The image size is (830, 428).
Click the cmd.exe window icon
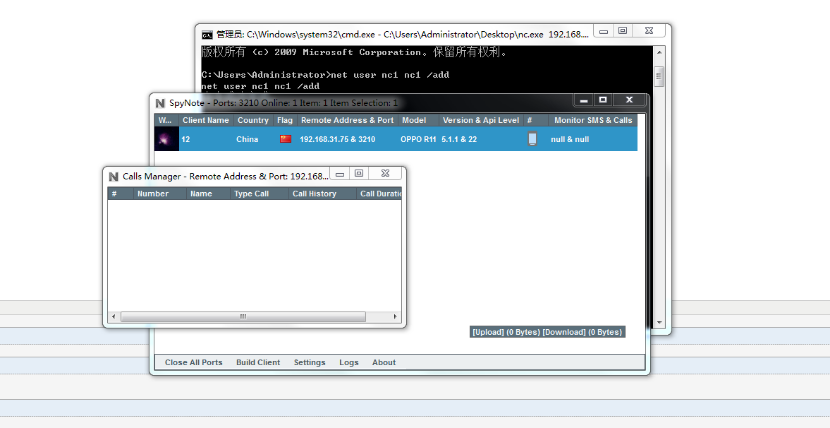click(208, 35)
